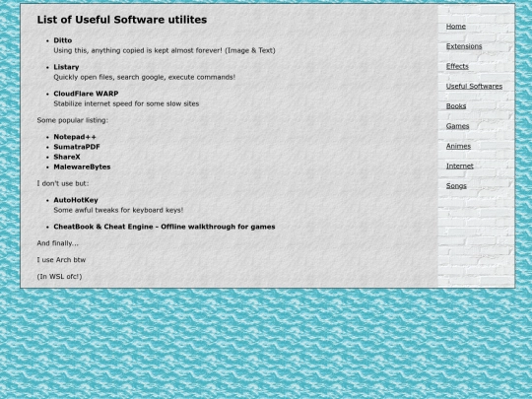Screen dimensions: 532x399
Task: Click the 'Some awful tweaks' description text
Action: [118, 210]
